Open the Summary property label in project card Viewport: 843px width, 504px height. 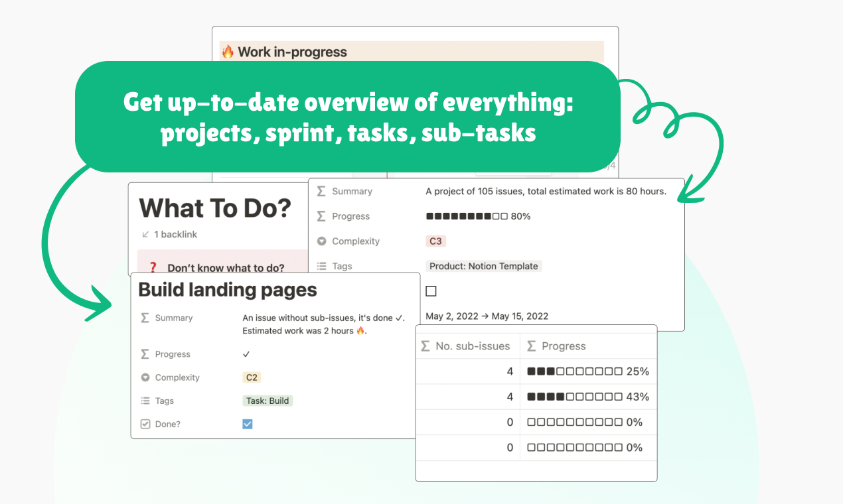[352, 191]
